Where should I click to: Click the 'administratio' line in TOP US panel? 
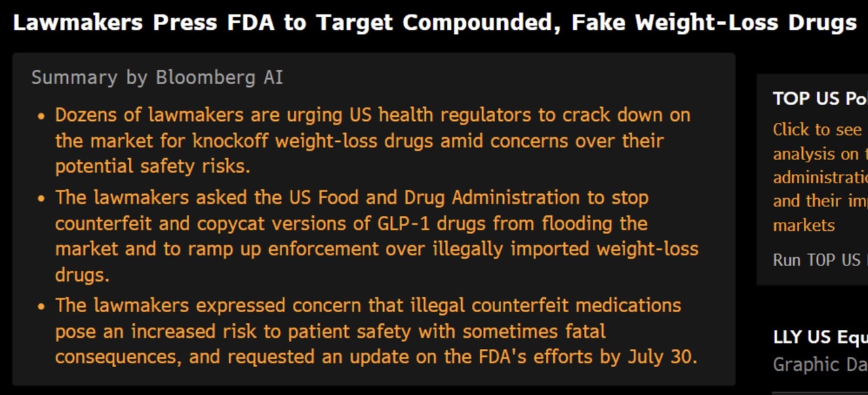pyautogui.click(x=820, y=178)
